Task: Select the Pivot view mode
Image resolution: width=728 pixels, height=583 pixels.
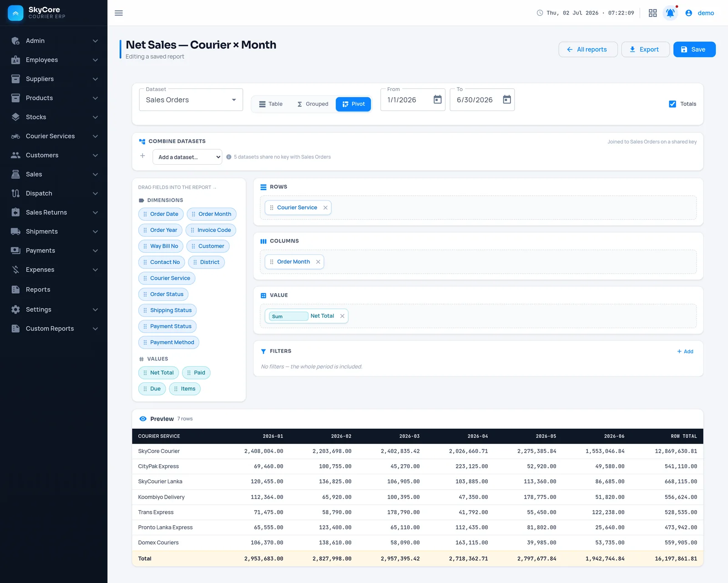Action: [x=354, y=104]
